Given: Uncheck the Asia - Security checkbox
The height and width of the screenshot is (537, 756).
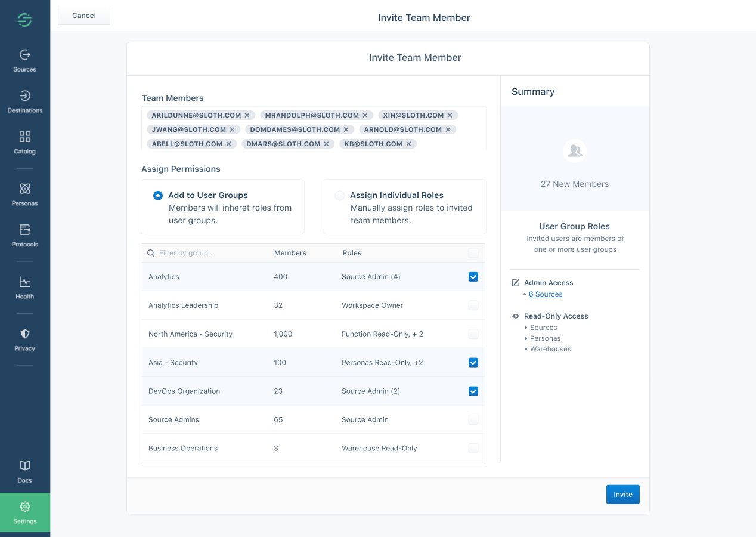Looking at the screenshot, I should coord(473,363).
